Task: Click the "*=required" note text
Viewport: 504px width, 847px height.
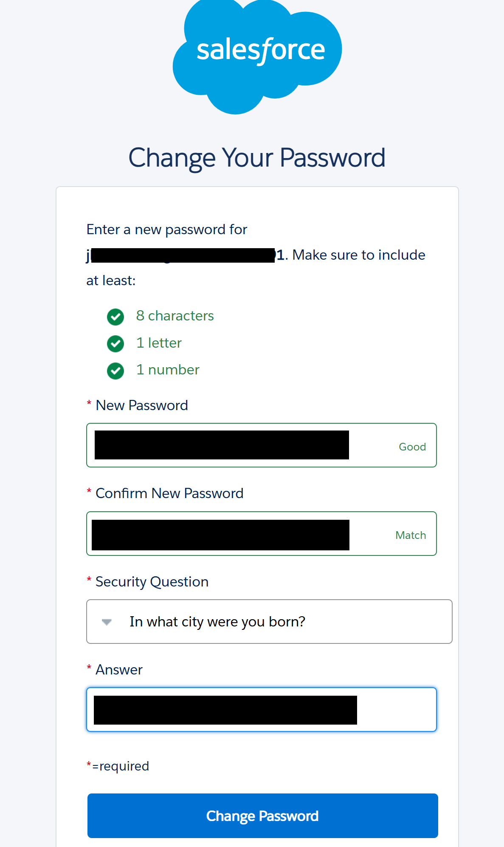Action: 118,766
